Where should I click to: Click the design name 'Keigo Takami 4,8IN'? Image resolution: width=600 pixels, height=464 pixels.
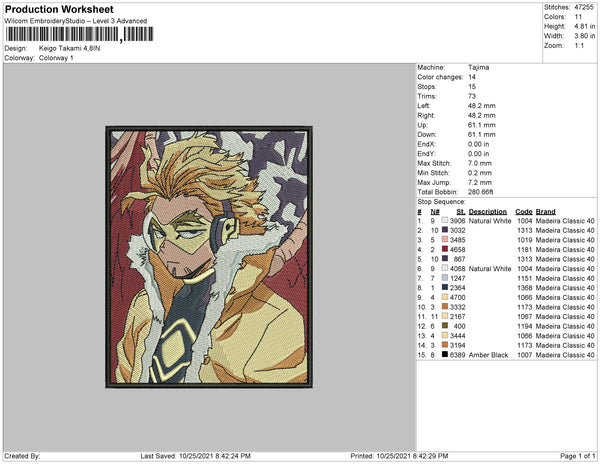pyautogui.click(x=70, y=48)
